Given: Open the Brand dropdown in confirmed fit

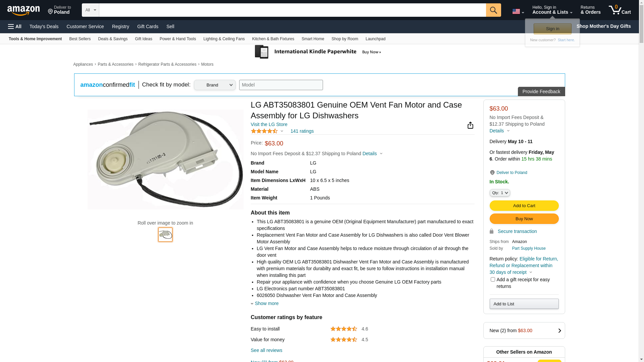Looking at the screenshot, I should 215,85.
